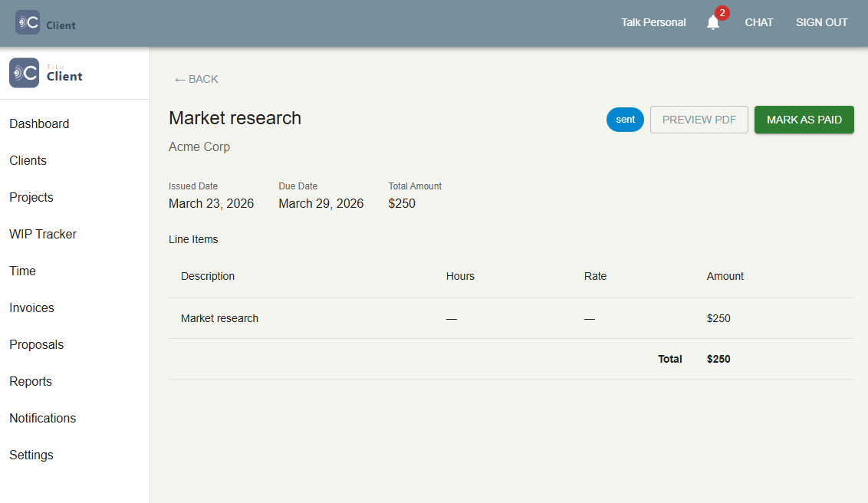Click SIGN OUT in the top bar
This screenshot has height=503, width=868.
[x=821, y=22]
